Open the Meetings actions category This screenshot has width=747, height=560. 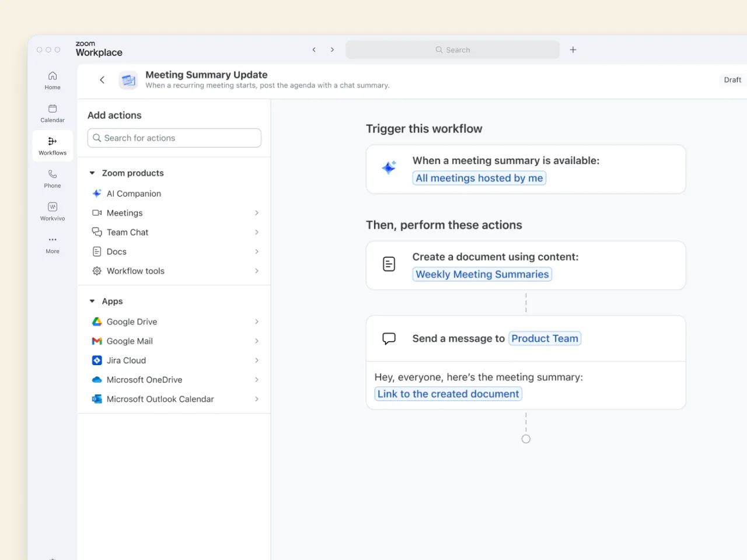(124, 212)
